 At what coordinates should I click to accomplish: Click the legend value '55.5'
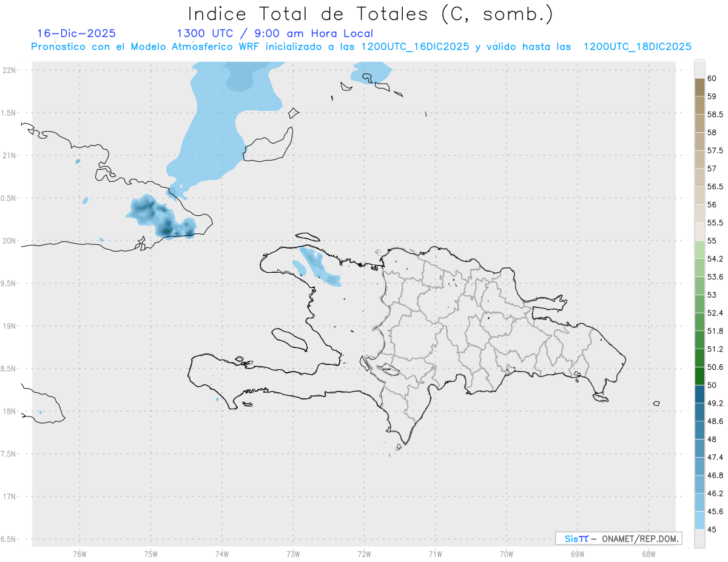click(715, 222)
